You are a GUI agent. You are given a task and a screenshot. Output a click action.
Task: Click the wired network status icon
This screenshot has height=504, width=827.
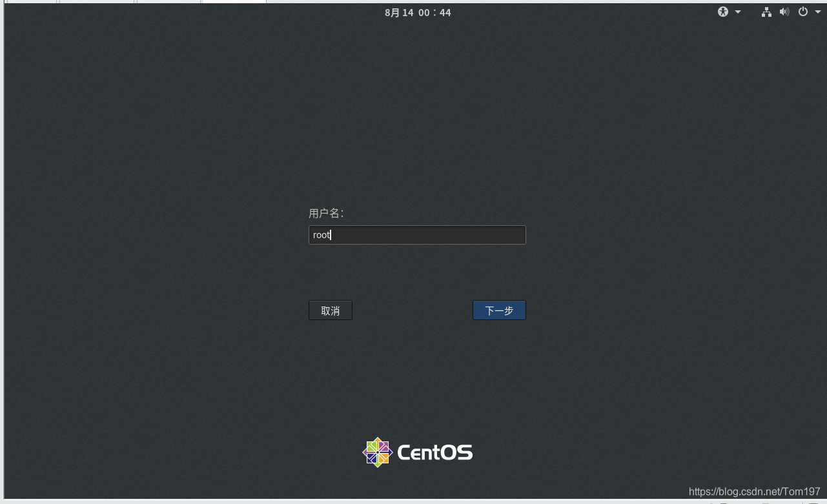(x=766, y=12)
